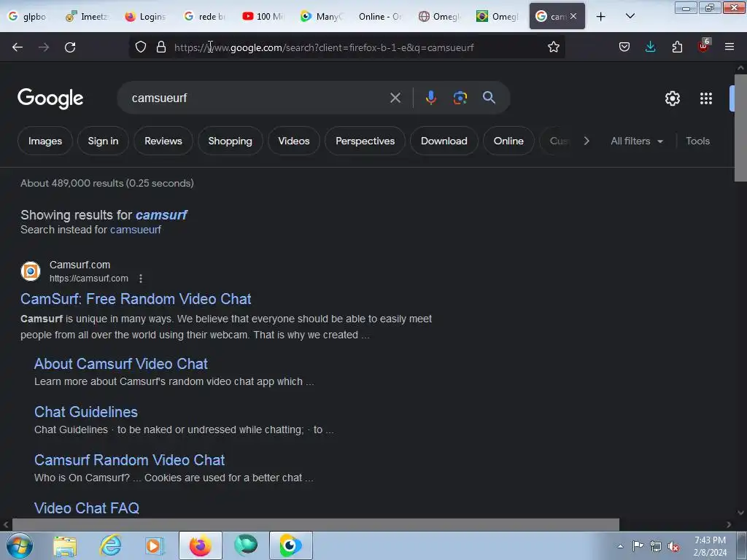Viewport: 747px width, 560px height.
Task: Open the uBlock Origin extension icon
Action: pyautogui.click(x=704, y=46)
